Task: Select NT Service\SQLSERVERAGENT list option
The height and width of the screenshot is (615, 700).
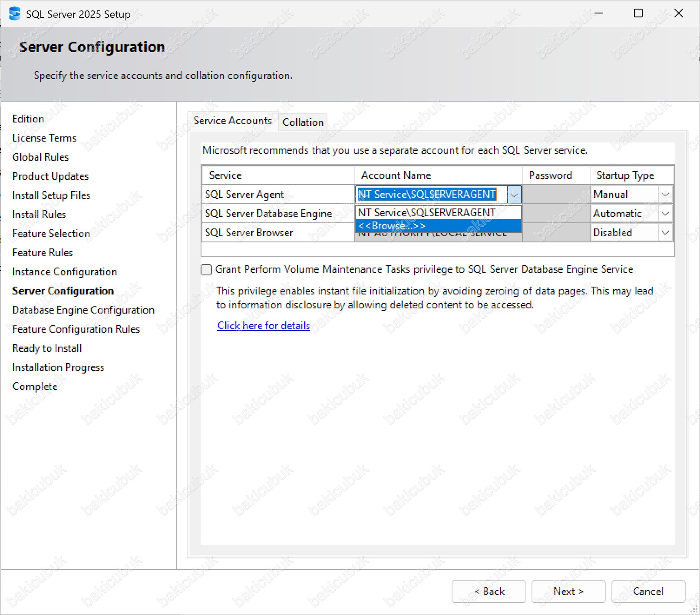Action: [x=438, y=213]
